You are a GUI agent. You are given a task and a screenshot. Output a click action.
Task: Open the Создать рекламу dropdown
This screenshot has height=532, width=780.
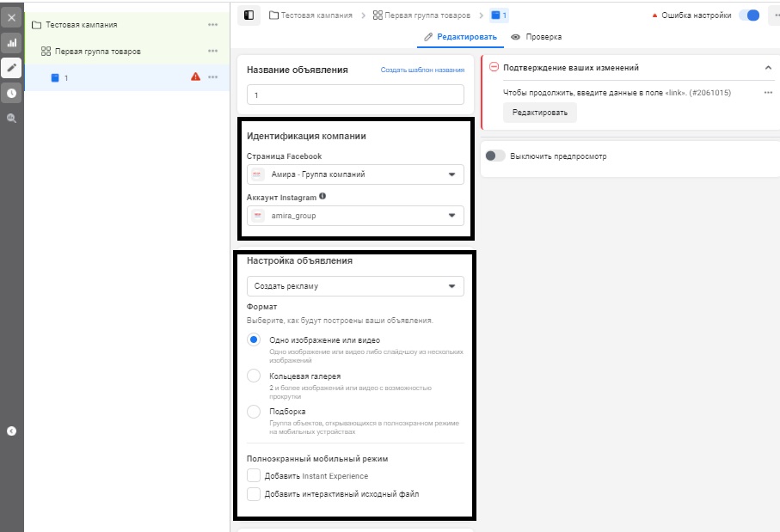click(x=355, y=286)
